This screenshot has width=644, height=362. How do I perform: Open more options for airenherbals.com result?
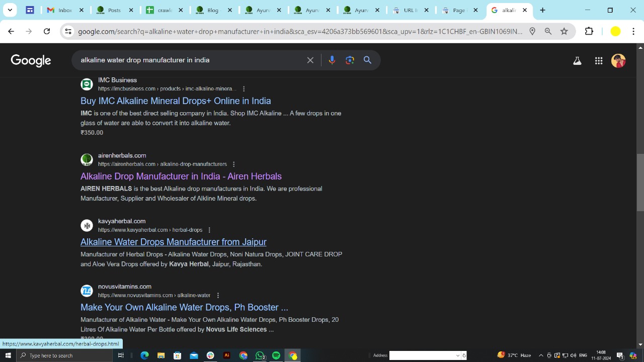click(234, 164)
